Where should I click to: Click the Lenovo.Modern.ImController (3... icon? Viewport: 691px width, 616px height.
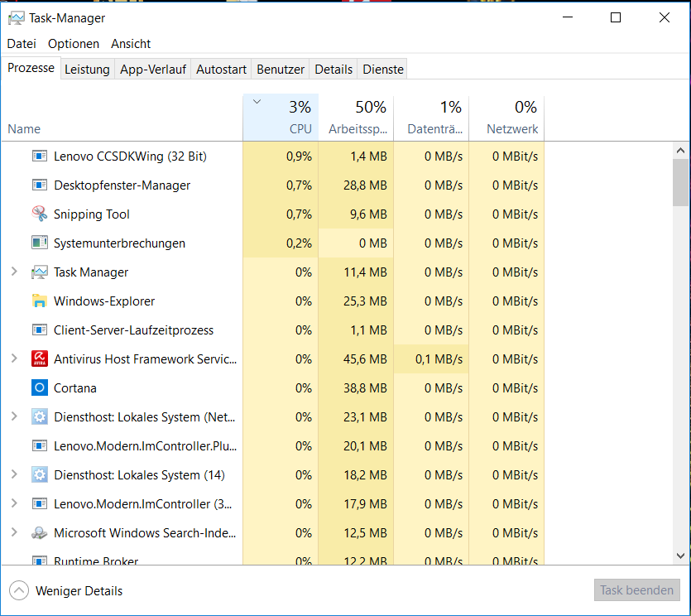40,504
